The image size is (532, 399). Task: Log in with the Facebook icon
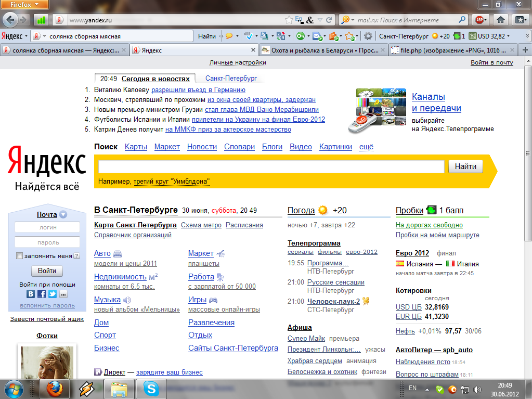pyautogui.click(x=42, y=294)
